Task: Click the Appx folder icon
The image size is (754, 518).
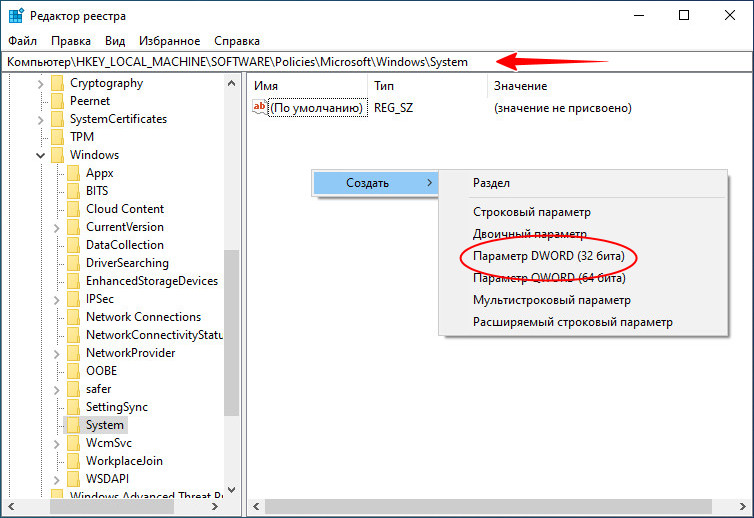Action: [x=73, y=173]
